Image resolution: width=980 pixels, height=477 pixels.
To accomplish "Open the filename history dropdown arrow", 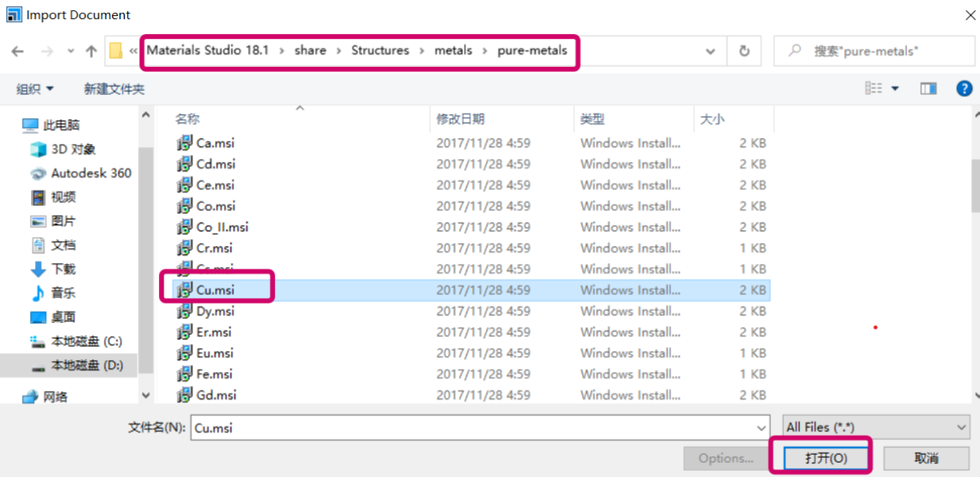I will (761, 428).
